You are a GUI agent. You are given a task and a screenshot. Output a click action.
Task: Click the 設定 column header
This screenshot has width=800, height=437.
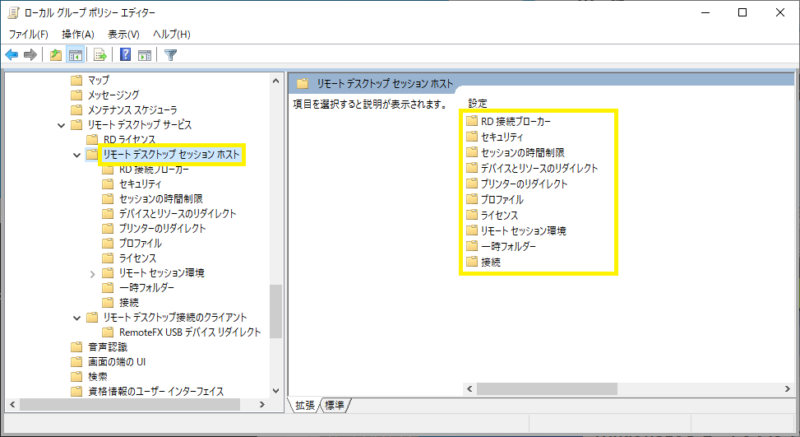[x=478, y=104]
